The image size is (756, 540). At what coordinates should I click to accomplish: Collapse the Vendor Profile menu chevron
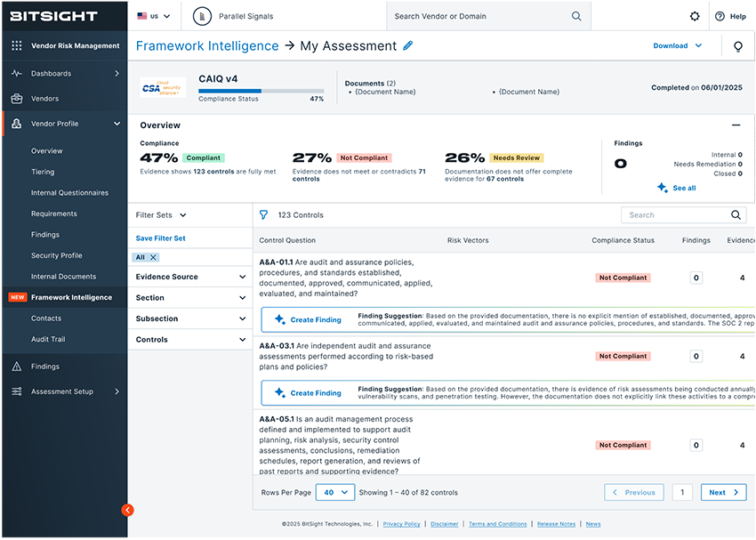tap(117, 124)
